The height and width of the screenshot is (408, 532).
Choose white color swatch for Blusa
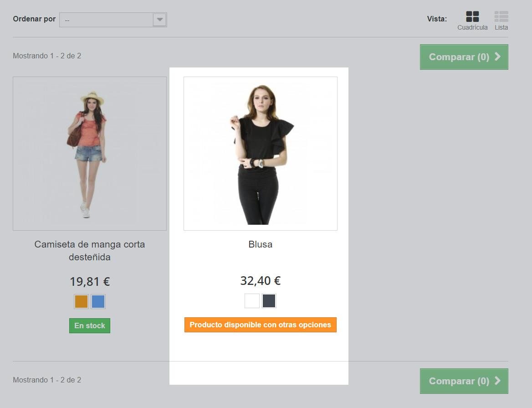pyautogui.click(x=252, y=301)
